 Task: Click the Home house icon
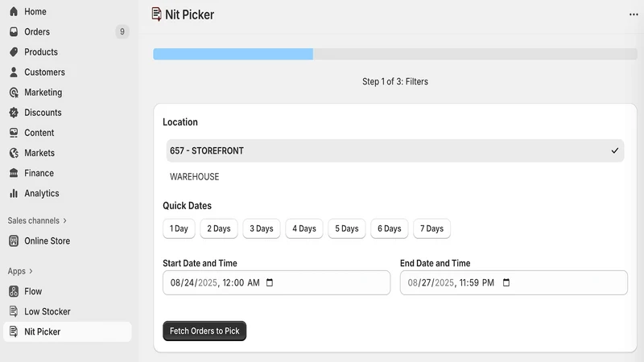coord(14,11)
